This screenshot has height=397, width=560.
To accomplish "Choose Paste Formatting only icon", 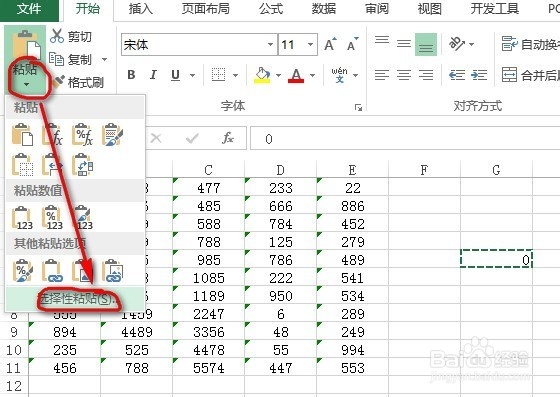I will [x=22, y=271].
